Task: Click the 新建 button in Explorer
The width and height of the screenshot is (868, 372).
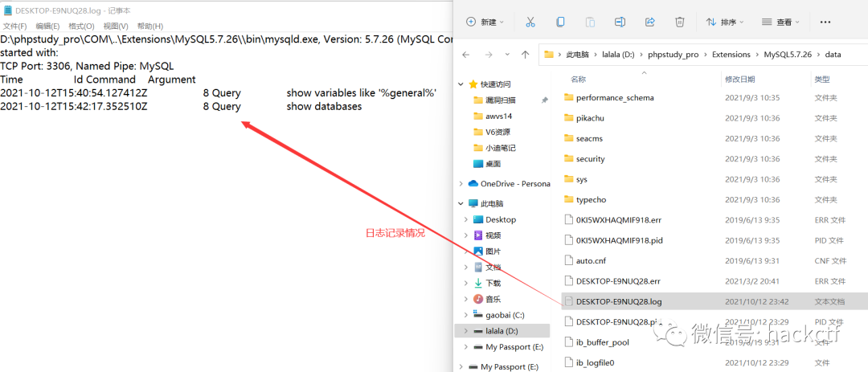Action: click(x=485, y=22)
